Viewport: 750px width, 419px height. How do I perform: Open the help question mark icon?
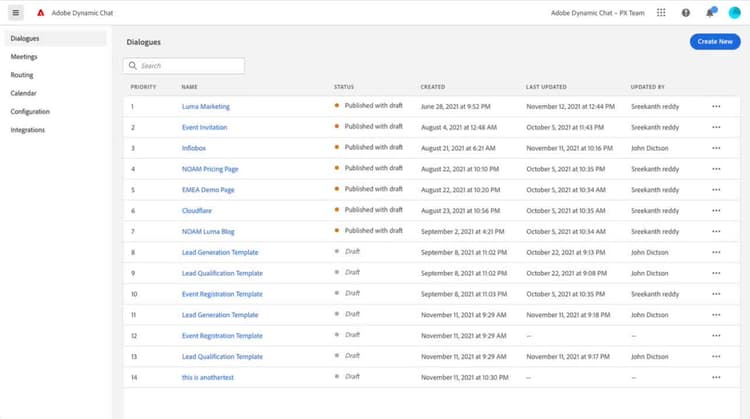click(x=686, y=13)
